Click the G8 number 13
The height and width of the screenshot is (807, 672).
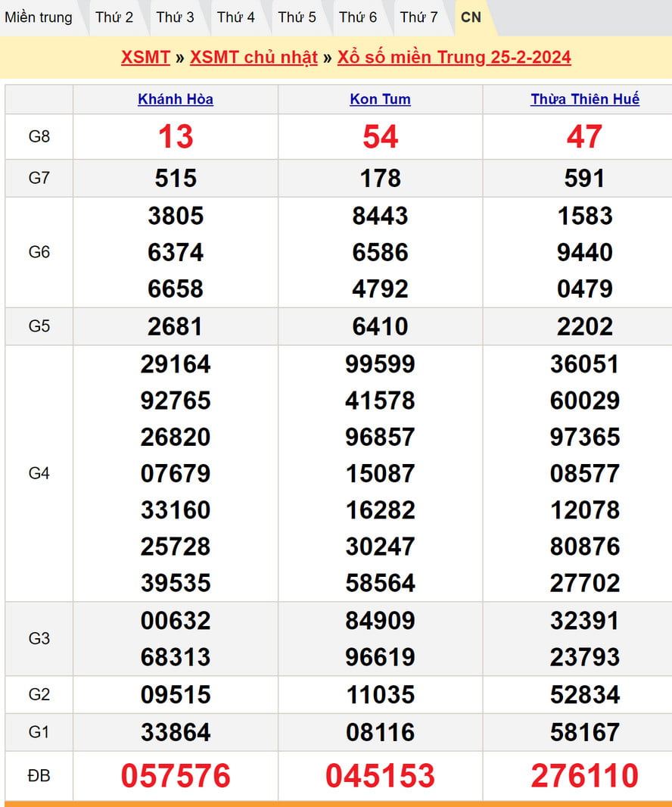click(x=176, y=137)
